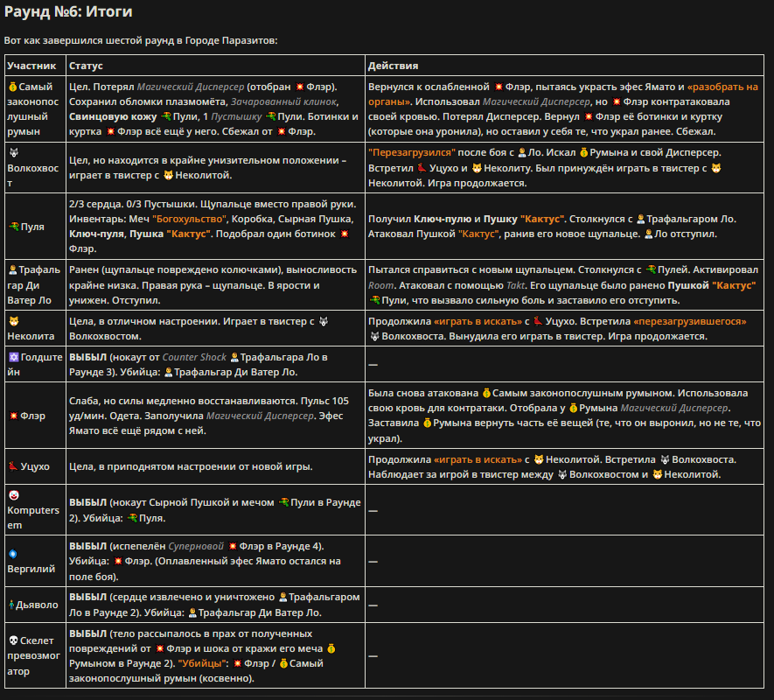This screenshot has width=774, height=700.
Task: Click the red shoe emoji before Уцухо in Неколита actions
Action: 538,322
